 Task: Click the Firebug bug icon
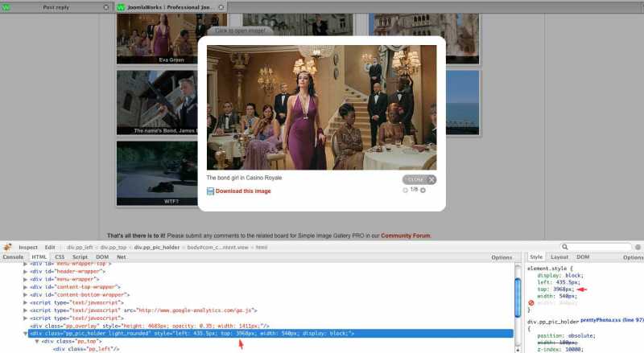(7, 247)
